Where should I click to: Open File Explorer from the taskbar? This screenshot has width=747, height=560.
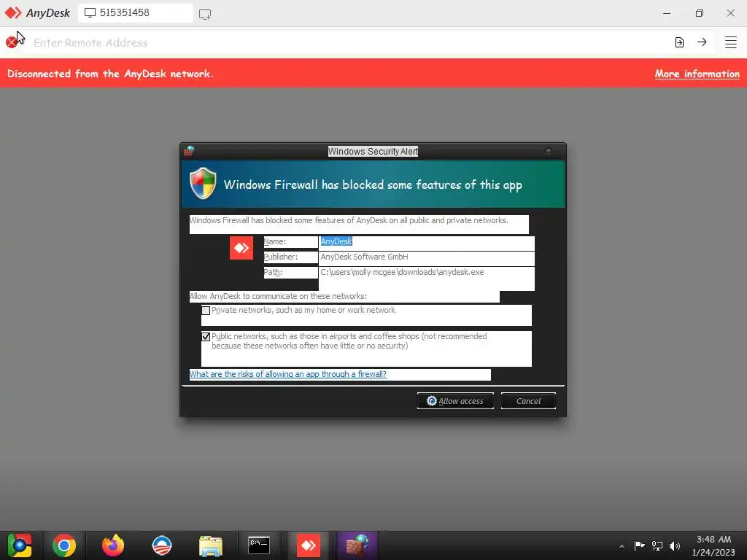pos(211,545)
